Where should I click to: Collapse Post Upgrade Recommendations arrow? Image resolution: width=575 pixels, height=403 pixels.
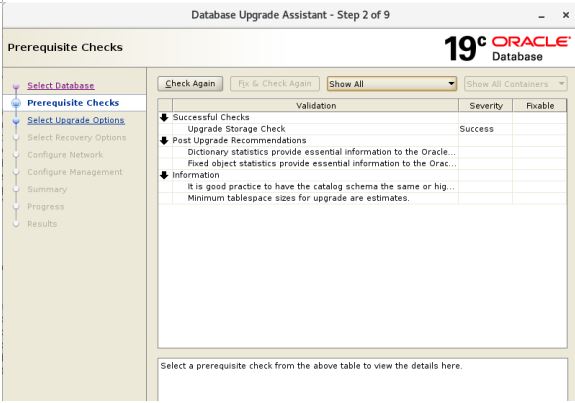(164, 140)
